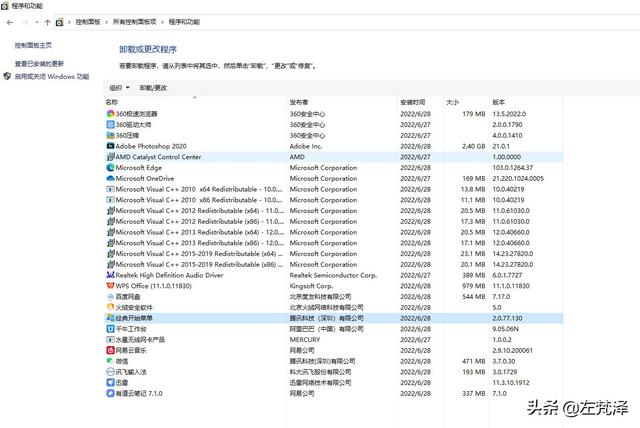Click the Microsoft OneDrive cloud icon
The height and width of the screenshot is (428, 640).
110,178
